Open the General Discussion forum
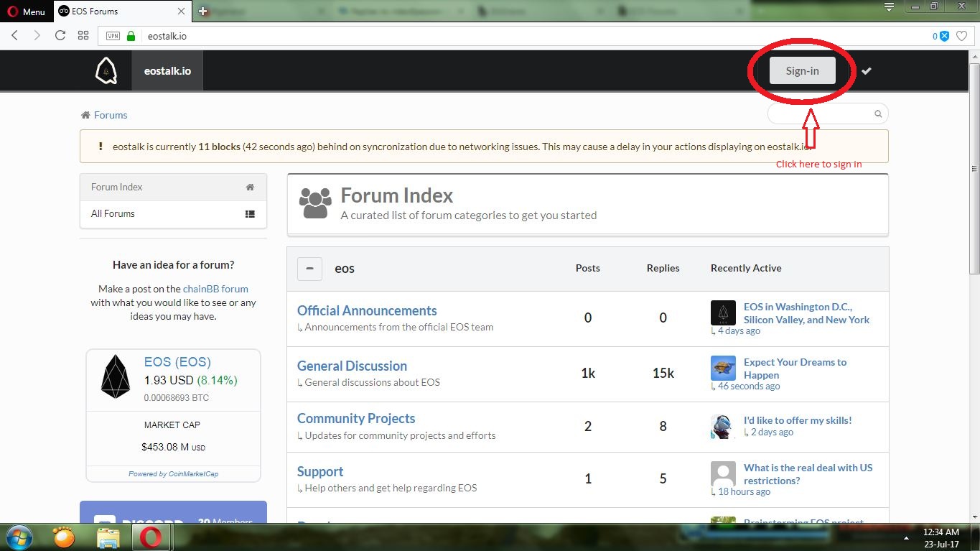The image size is (980, 551). coord(352,366)
